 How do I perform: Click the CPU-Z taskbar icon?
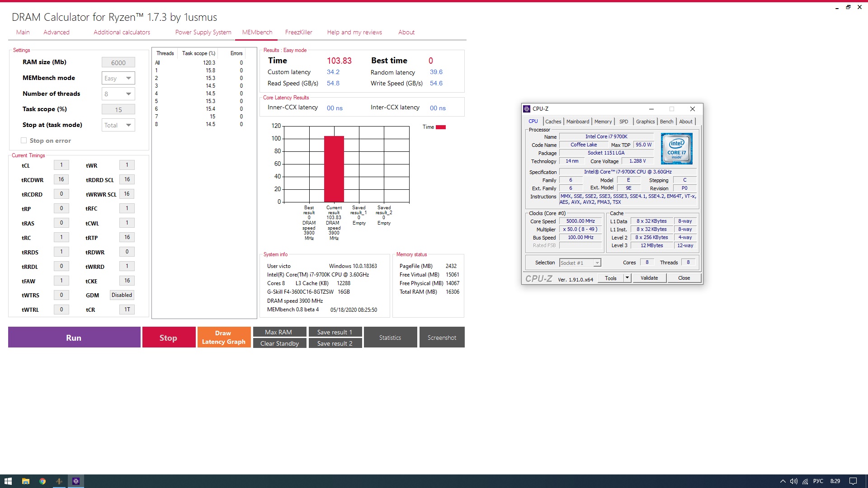point(76,481)
